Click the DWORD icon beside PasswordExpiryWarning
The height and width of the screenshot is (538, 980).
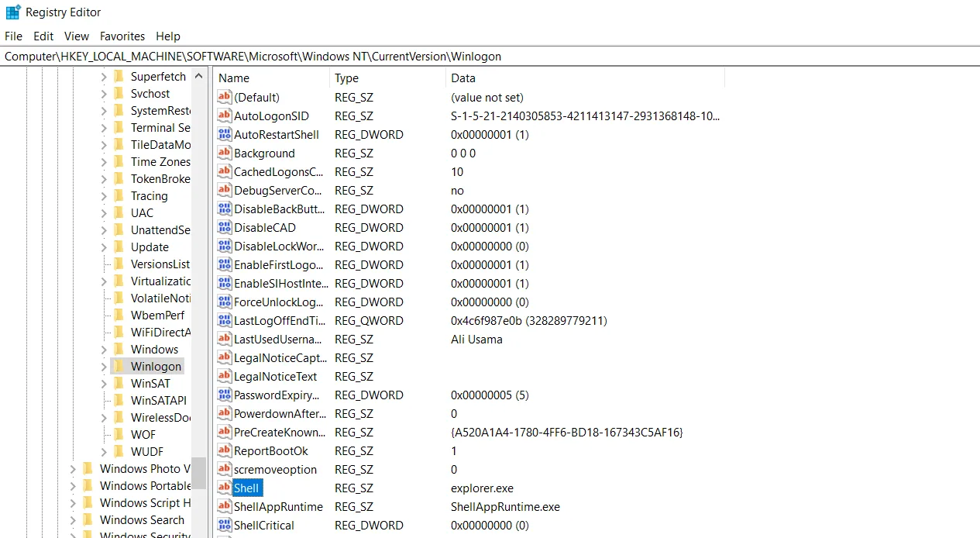223,395
